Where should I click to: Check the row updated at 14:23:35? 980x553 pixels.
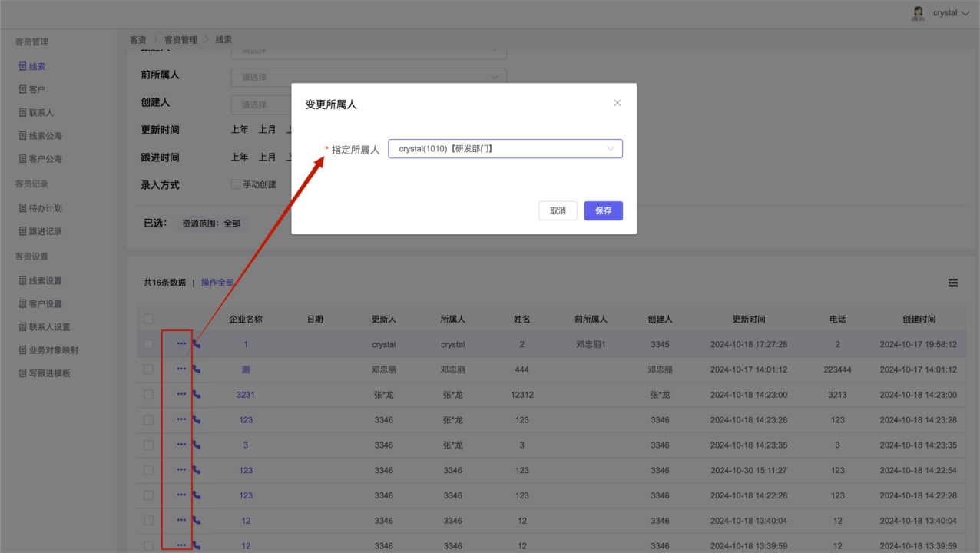148,445
